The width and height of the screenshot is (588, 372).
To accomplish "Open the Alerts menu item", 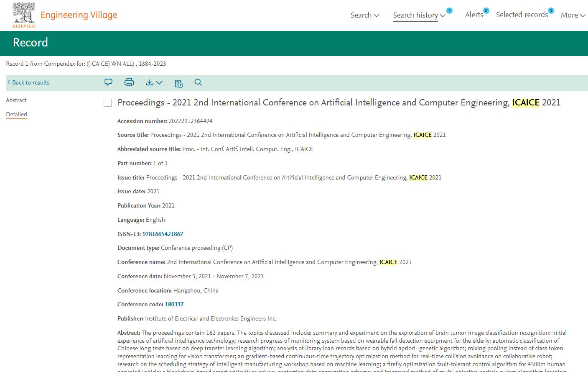I will (x=474, y=15).
